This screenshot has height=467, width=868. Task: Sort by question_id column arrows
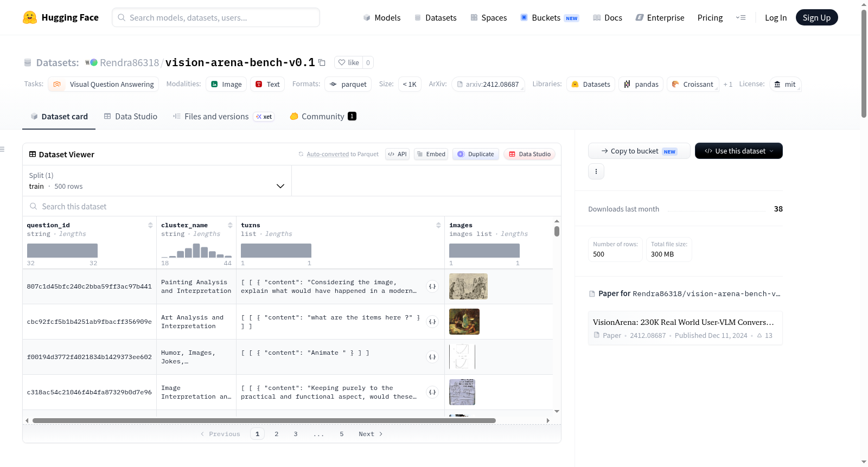click(x=150, y=225)
